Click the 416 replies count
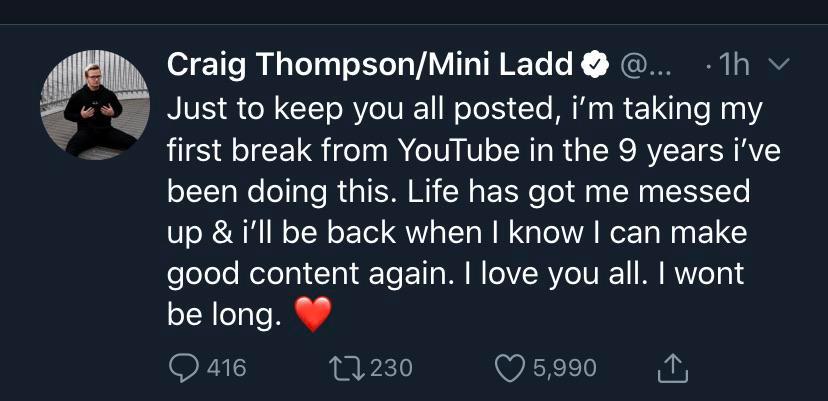The image size is (828, 401). [x=225, y=368]
